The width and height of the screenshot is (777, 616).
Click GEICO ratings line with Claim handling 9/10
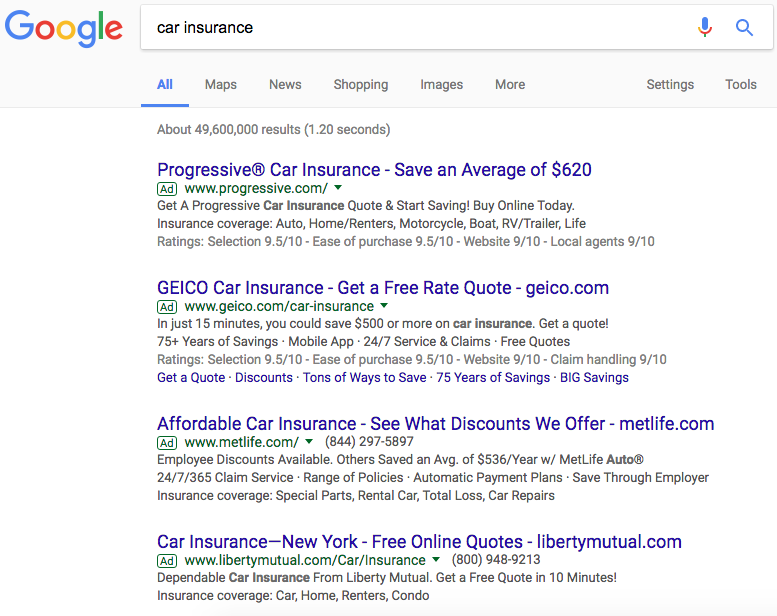(412, 359)
